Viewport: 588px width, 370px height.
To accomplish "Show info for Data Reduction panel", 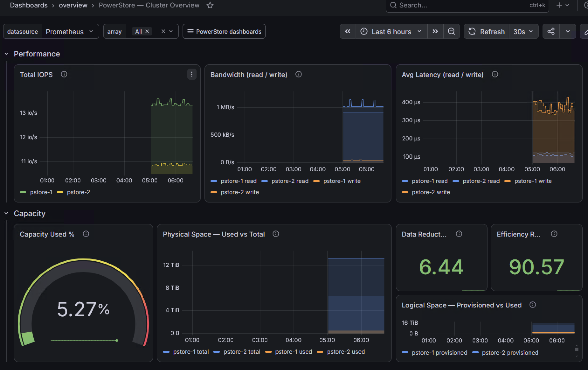I will 459,234.
